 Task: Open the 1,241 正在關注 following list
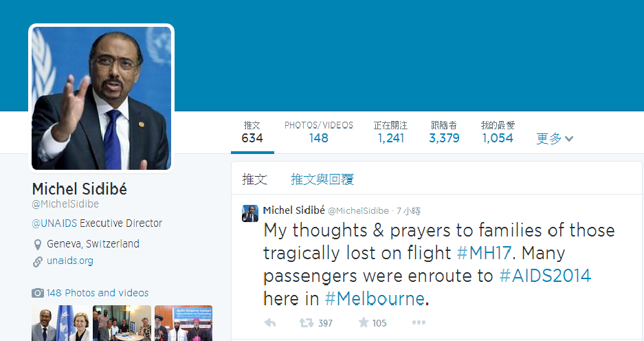(x=390, y=132)
